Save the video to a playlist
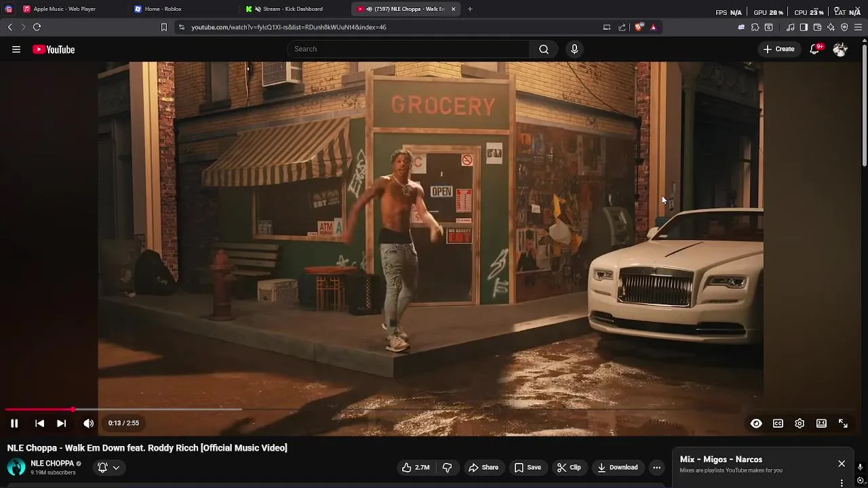The image size is (868, 488). (x=528, y=467)
